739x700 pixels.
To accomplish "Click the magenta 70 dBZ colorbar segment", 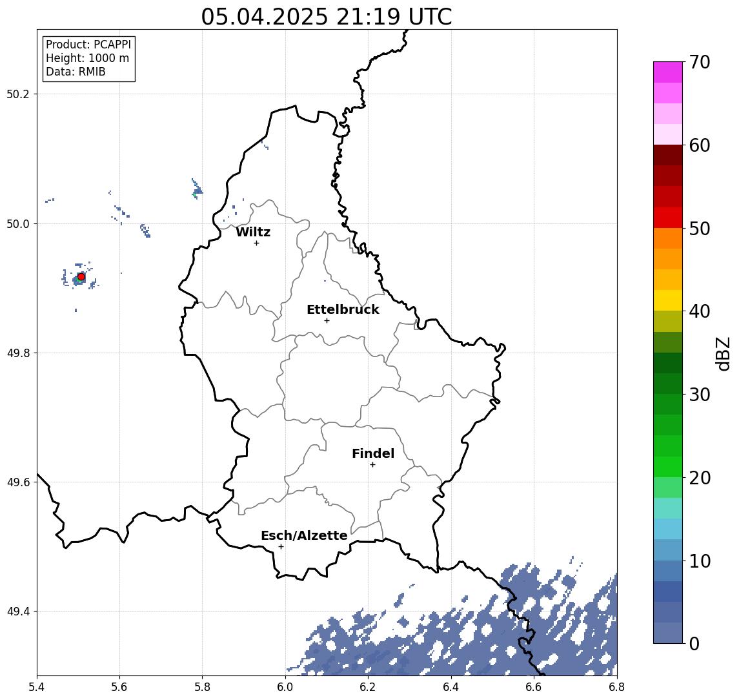I will click(668, 72).
